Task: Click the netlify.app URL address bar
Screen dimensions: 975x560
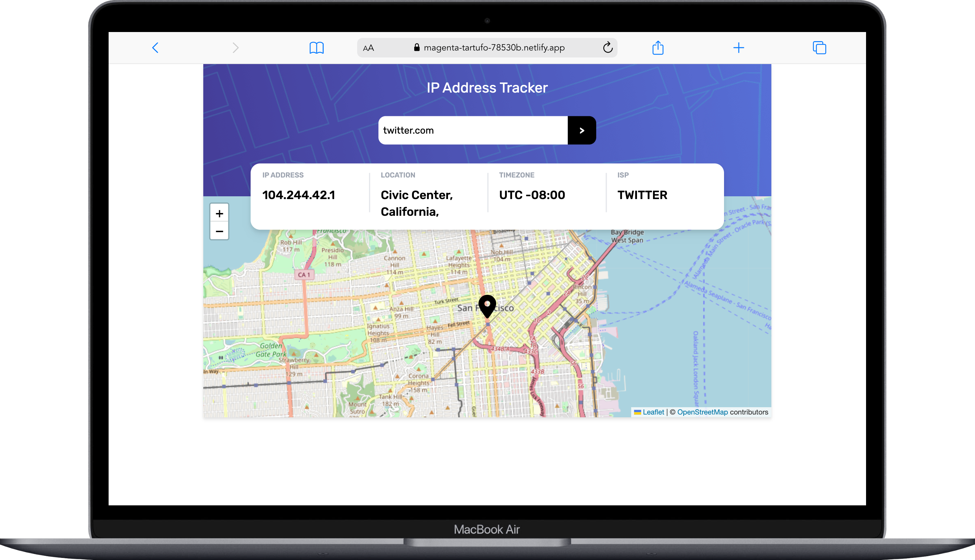Action: 494,48
